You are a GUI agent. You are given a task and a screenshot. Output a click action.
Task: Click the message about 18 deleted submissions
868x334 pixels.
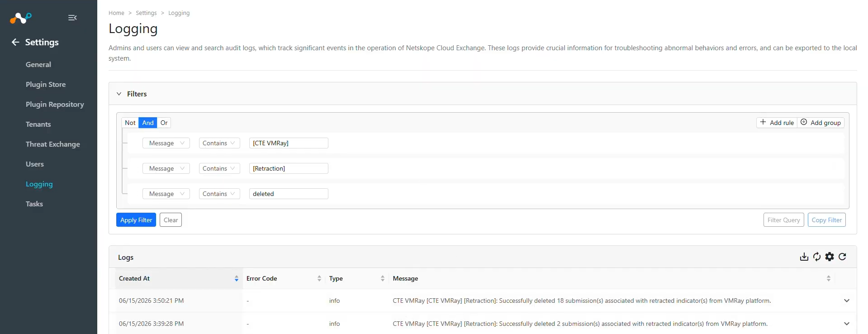point(582,301)
